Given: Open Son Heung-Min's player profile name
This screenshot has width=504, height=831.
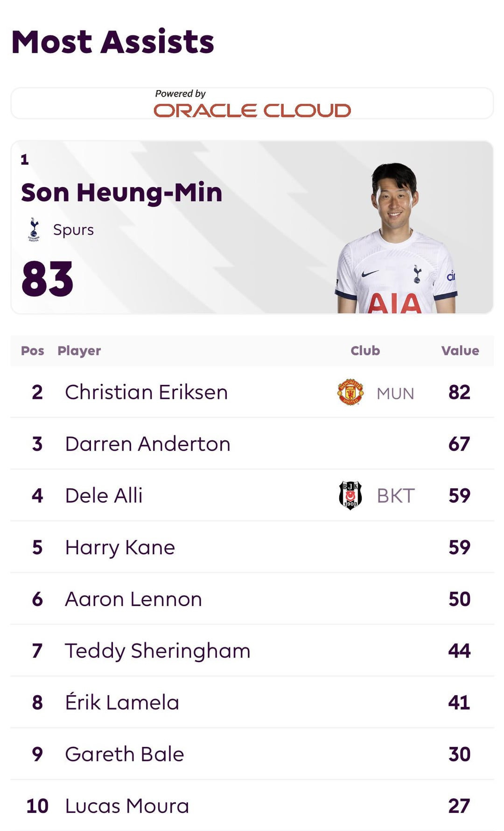Looking at the screenshot, I should pyautogui.click(x=121, y=193).
